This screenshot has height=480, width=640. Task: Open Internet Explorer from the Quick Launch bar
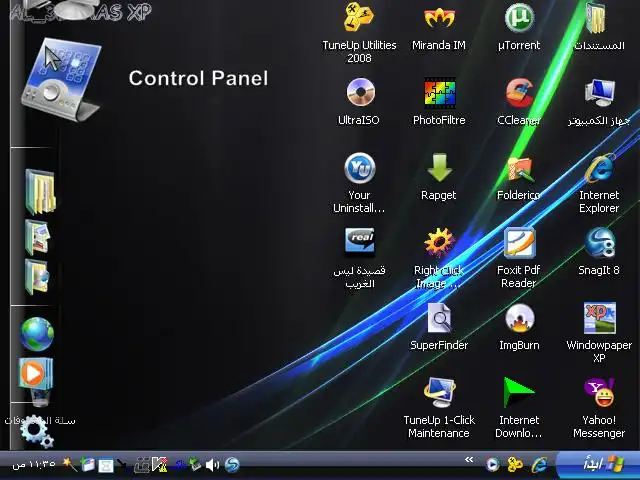[539, 464]
